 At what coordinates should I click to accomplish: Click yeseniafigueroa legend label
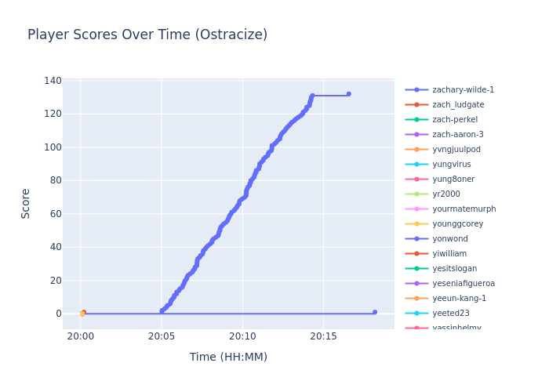click(464, 284)
